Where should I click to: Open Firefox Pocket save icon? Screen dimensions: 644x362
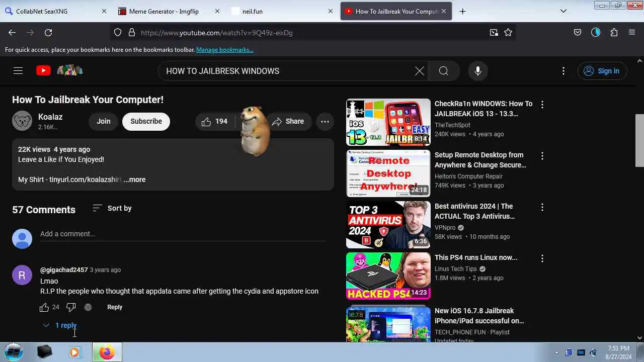pos(578,33)
